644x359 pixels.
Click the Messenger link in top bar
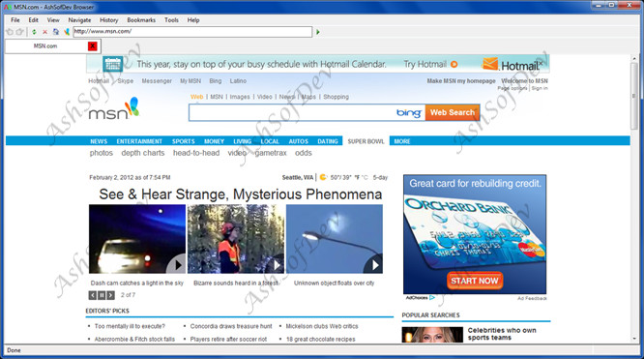pyautogui.click(x=157, y=81)
